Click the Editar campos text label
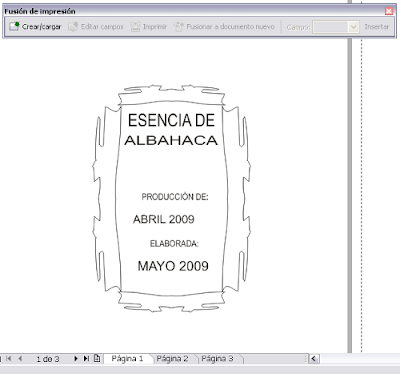The image size is (400, 374). [x=102, y=27]
